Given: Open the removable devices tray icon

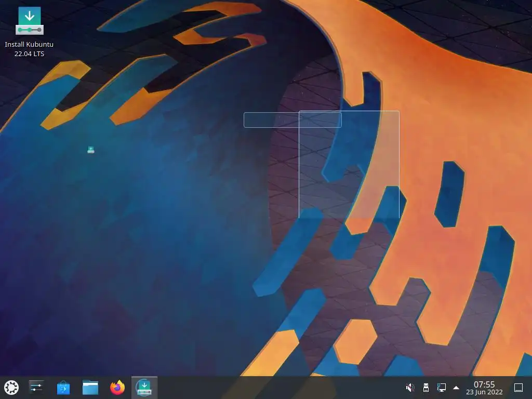Looking at the screenshot, I should coord(426,388).
